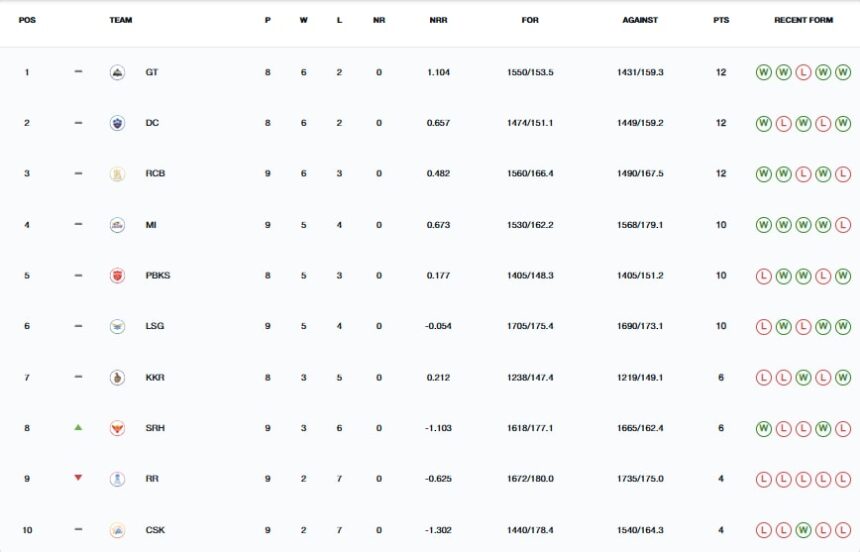The height and width of the screenshot is (552, 860).
Task: Click MI's red L recent form circle
Action: click(843, 225)
